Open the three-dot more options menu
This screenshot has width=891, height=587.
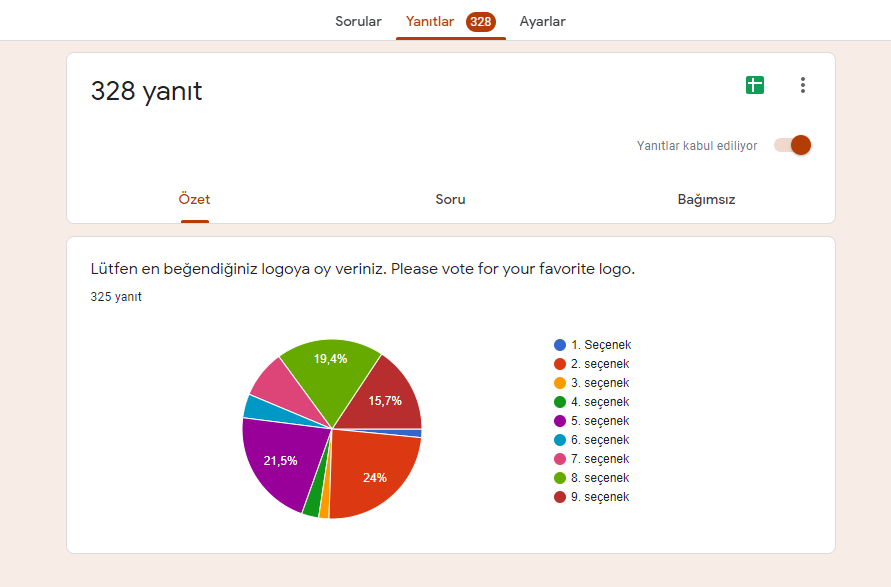point(802,85)
